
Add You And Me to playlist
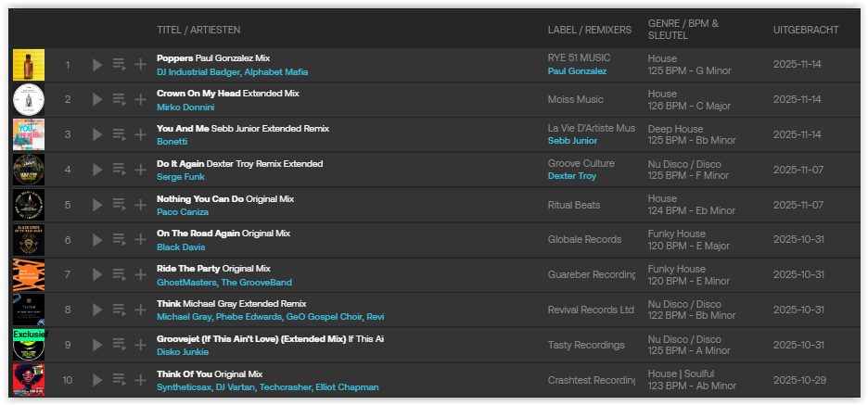(140, 135)
